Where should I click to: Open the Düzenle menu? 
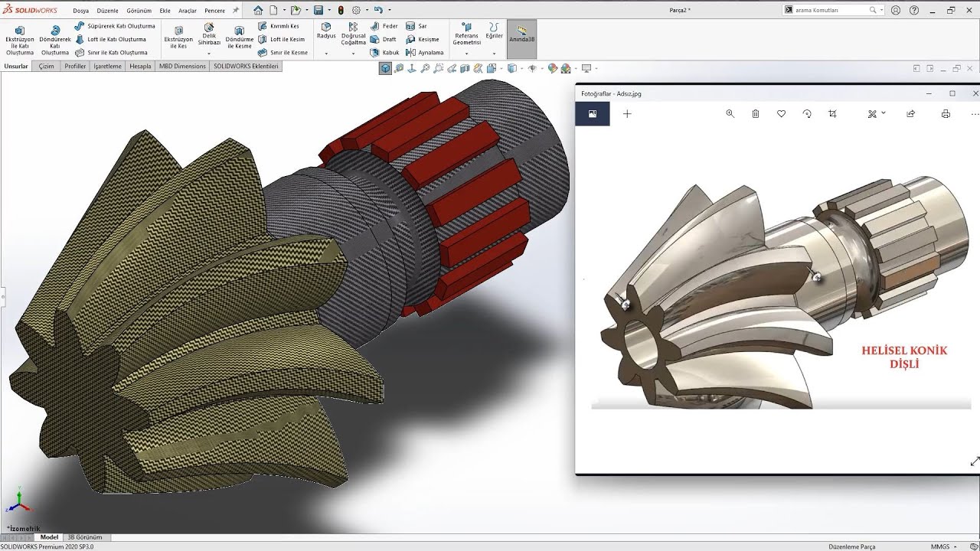(107, 11)
